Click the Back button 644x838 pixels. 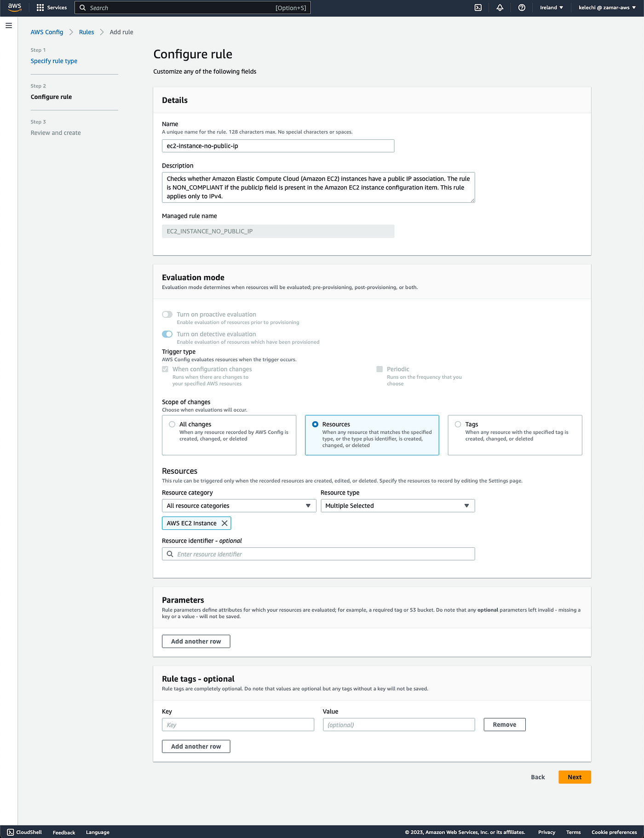pyautogui.click(x=538, y=777)
